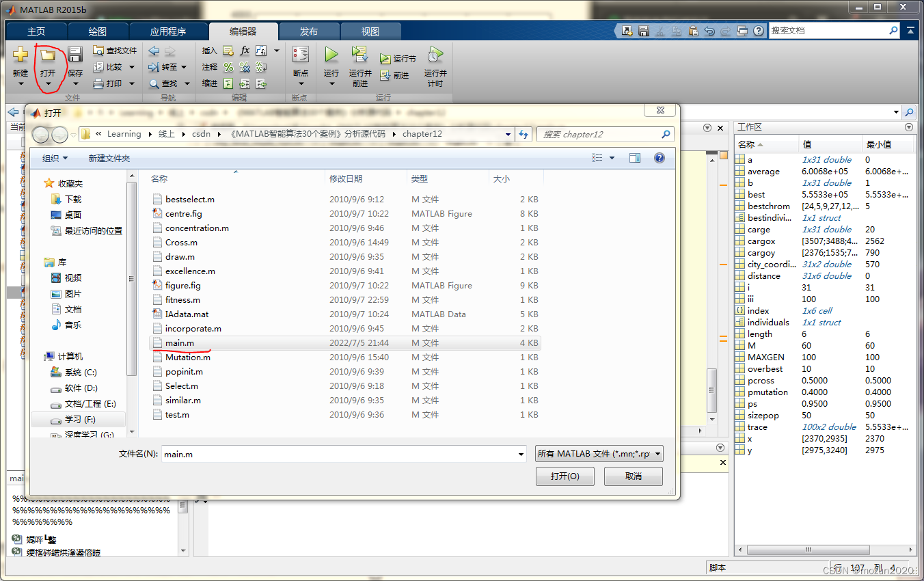
Task: Sort Workspace by the 值 column header
Action: 830,144
